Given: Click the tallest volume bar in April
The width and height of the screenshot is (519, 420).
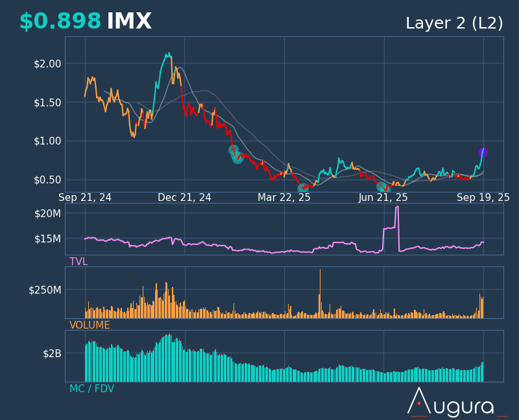Looking at the screenshot, I should point(320,294).
